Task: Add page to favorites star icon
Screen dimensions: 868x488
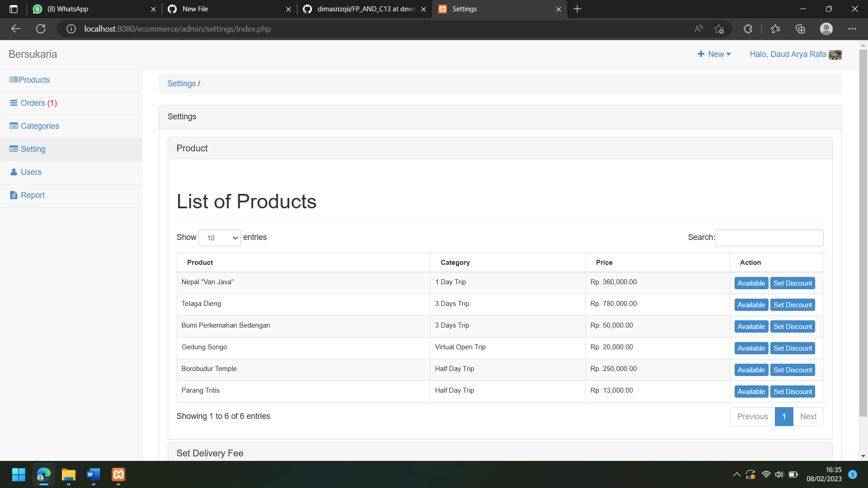Action: click(719, 29)
